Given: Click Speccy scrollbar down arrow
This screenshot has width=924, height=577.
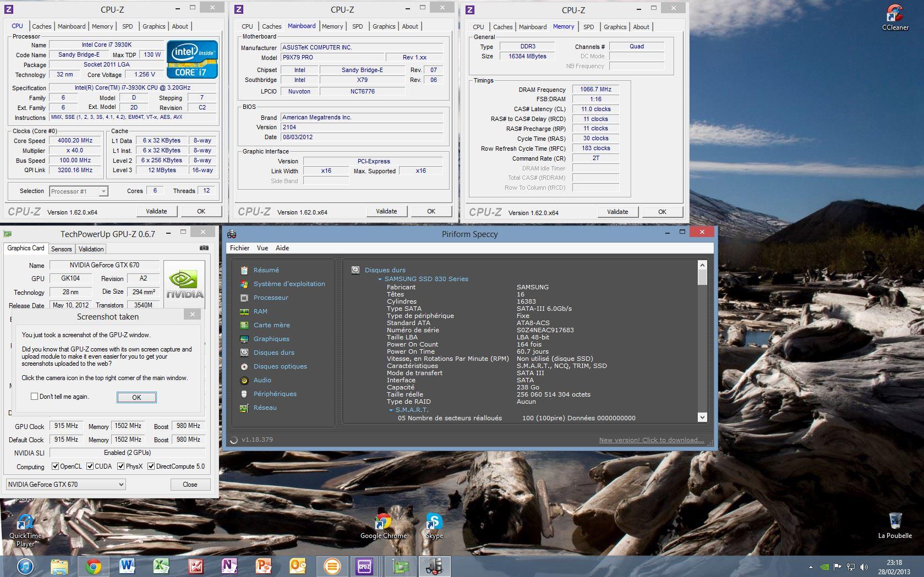Looking at the screenshot, I should pos(702,417).
